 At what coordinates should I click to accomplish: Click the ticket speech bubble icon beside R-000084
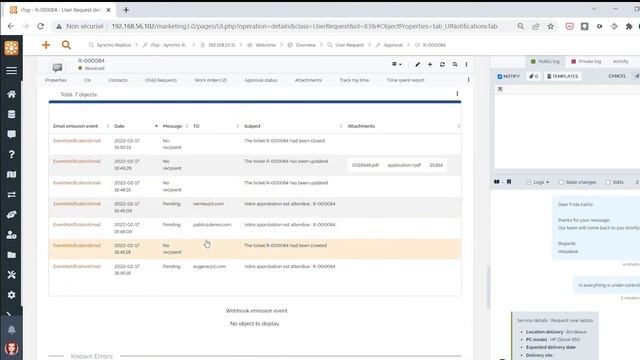(x=57, y=67)
